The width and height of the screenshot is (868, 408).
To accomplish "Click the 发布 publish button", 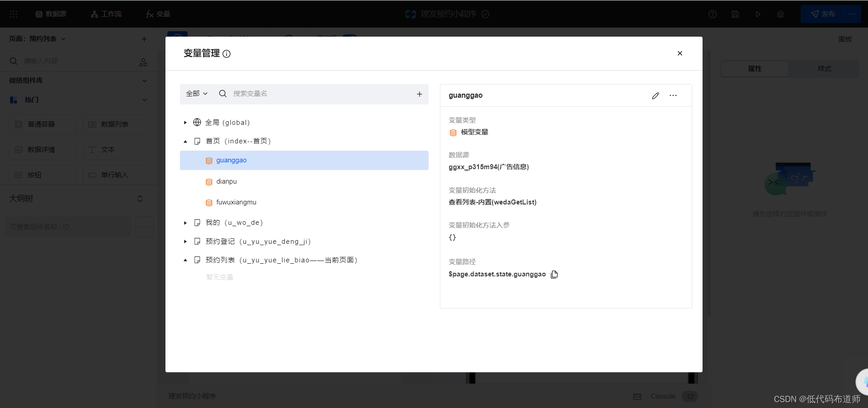I will [823, 14].
